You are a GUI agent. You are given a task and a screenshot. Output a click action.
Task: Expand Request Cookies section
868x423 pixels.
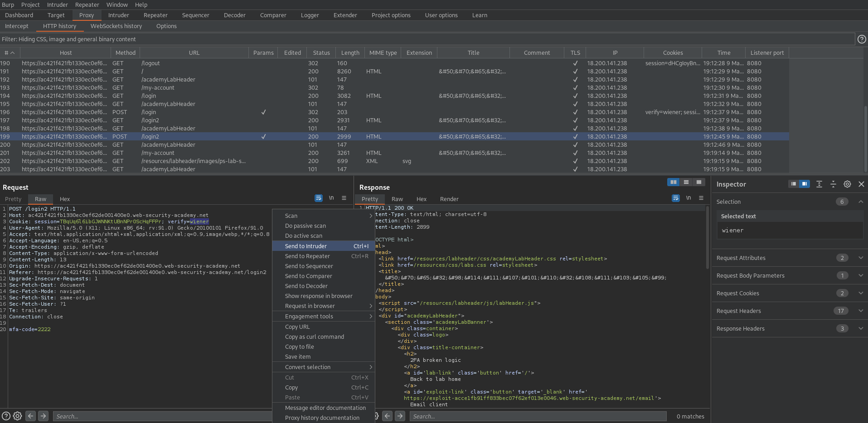point(860,293)
